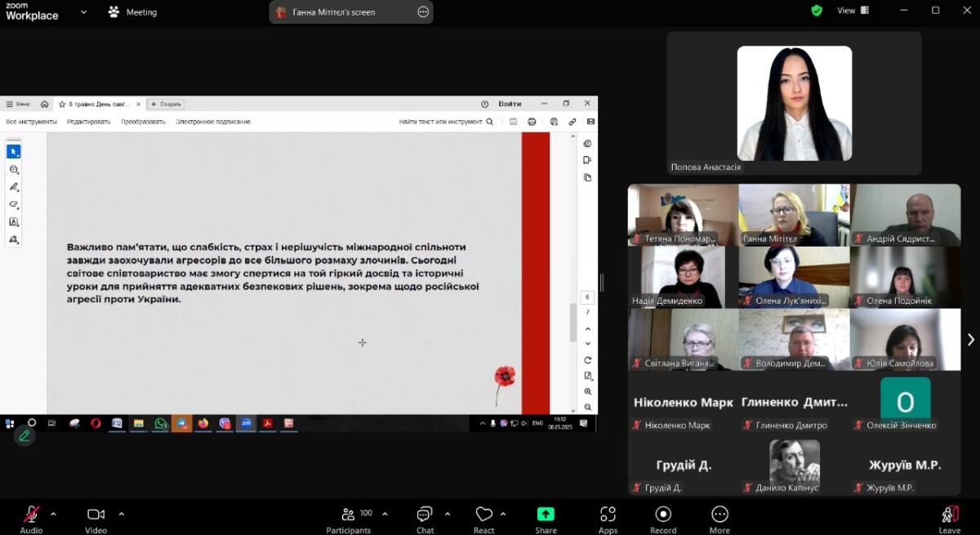The width and height of the screenshot is (980, 535).
Task: Open the bookmarks panel icon on right rail
Action: click(587, 160)
